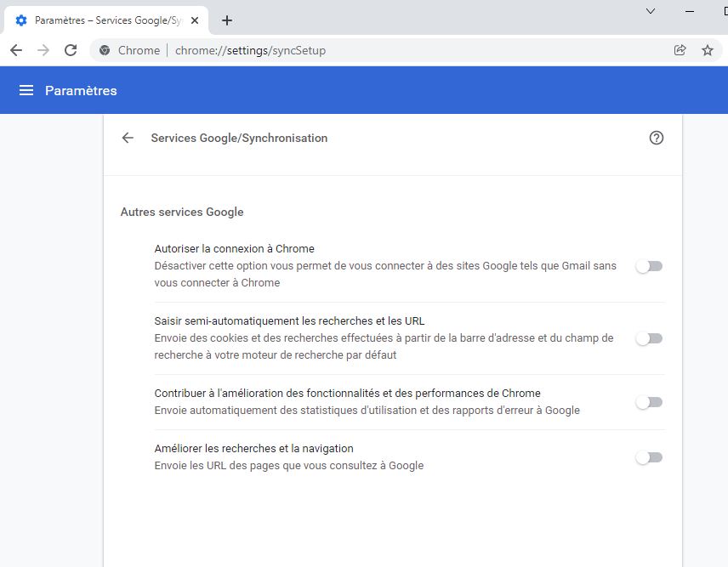Click the Chrome logo in the address bar
Image resolution: width=728 pixels, height=567 pixels.
pos(105,50)
